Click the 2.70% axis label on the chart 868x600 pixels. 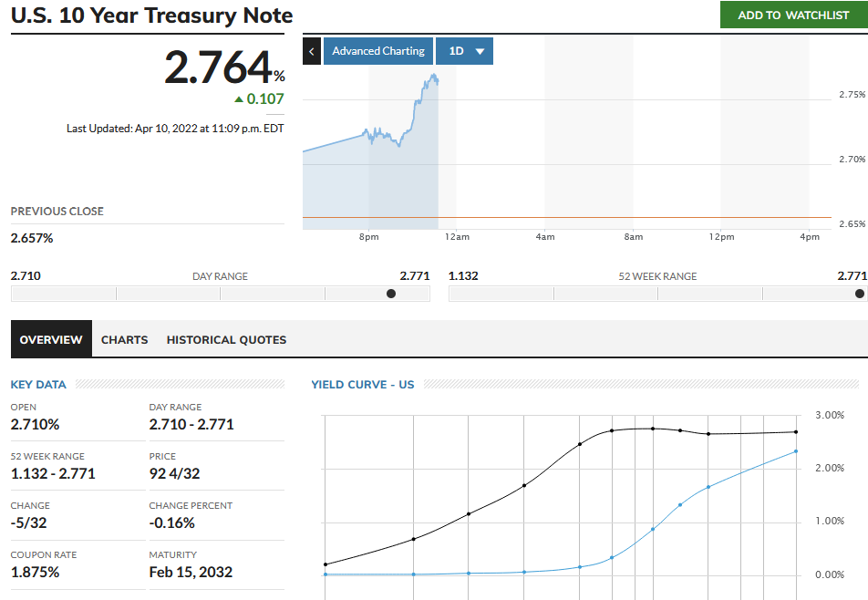pyautogui.click(x=852, y=160)
